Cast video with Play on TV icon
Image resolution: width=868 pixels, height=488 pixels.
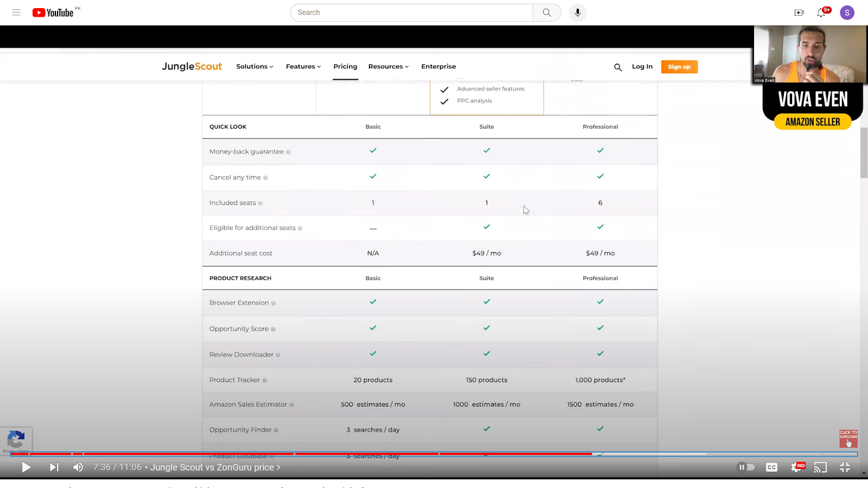click(821, 467)
